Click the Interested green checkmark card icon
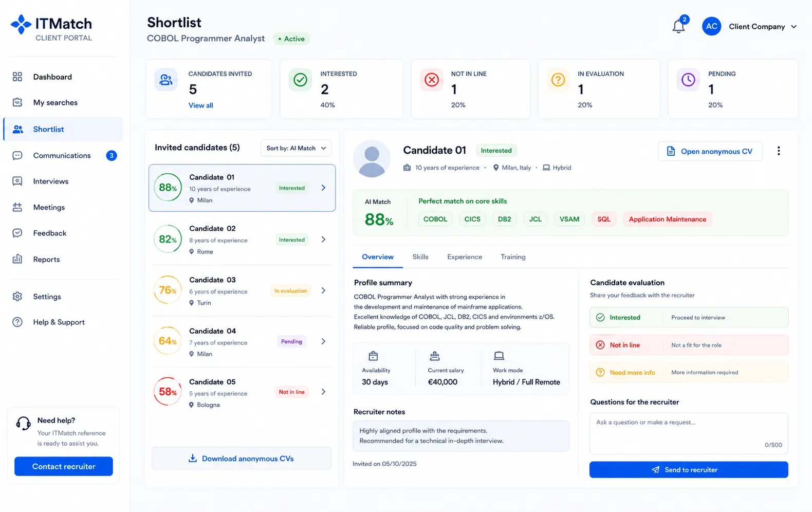 (x=300, y=80)
